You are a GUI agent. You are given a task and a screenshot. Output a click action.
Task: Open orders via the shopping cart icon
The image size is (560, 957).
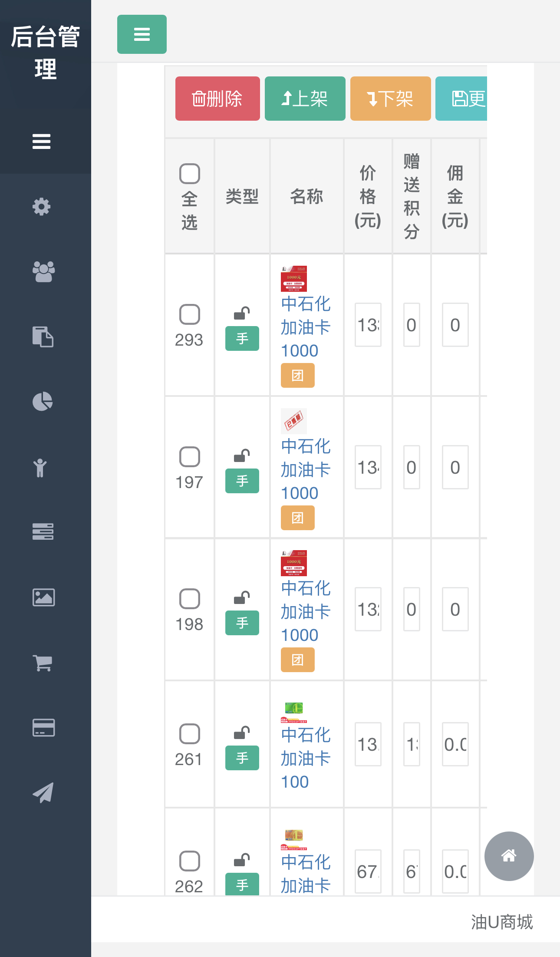tap(43, 663)
